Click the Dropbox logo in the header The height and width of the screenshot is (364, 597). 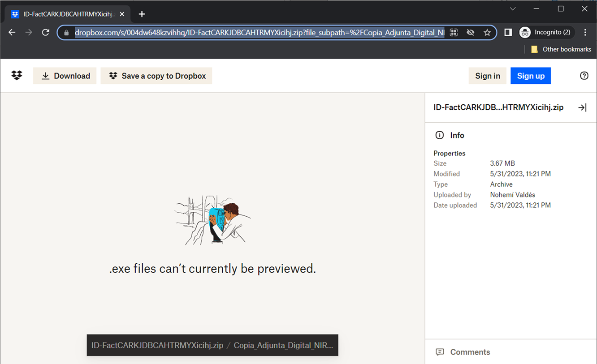click(17, 76)
